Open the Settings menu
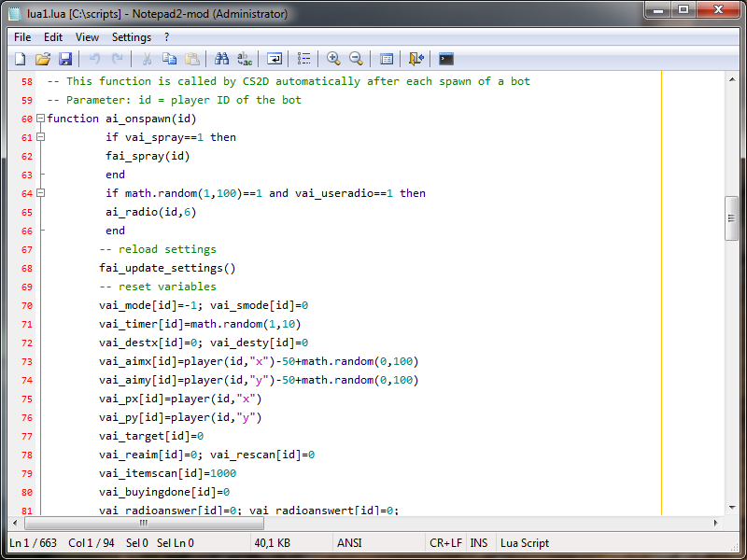This screenshot has height=560, width=747. [x=132, y=37]
